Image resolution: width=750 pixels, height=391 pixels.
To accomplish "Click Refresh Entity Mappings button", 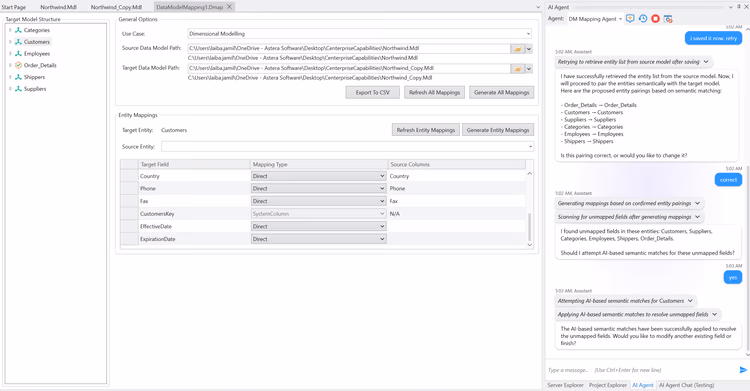I will (426, 130).
